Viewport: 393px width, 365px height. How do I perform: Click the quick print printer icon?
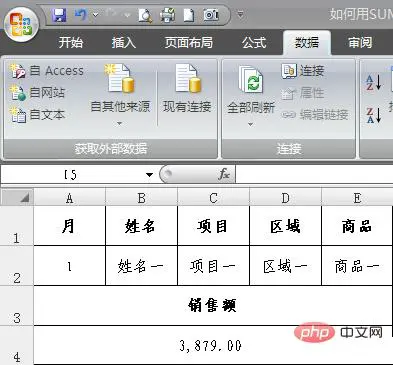point(168,15)
